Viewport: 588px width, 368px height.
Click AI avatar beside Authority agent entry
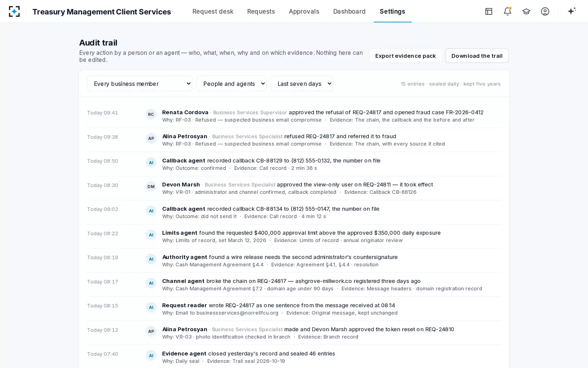click(151, 259)
